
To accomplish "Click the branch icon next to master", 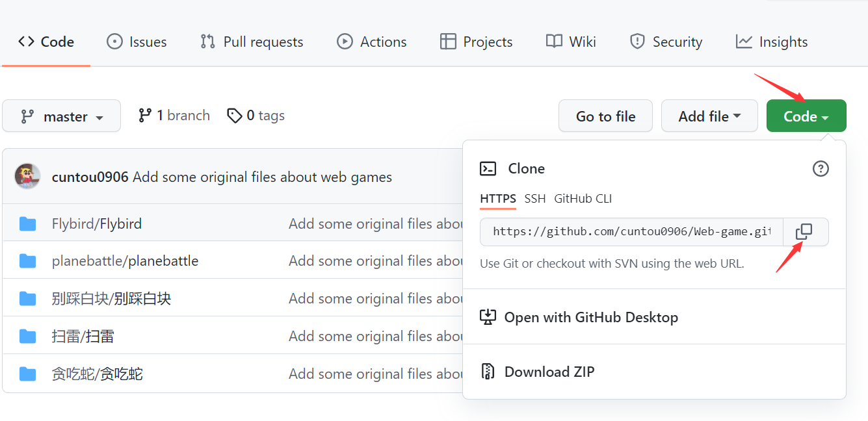I will tap(144, 115).
